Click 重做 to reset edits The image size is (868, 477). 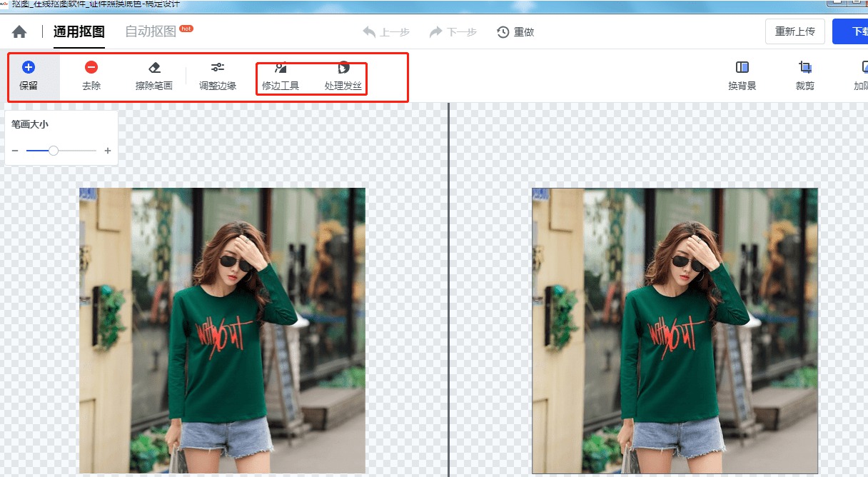pyautogui.click(x=515, y=32)
